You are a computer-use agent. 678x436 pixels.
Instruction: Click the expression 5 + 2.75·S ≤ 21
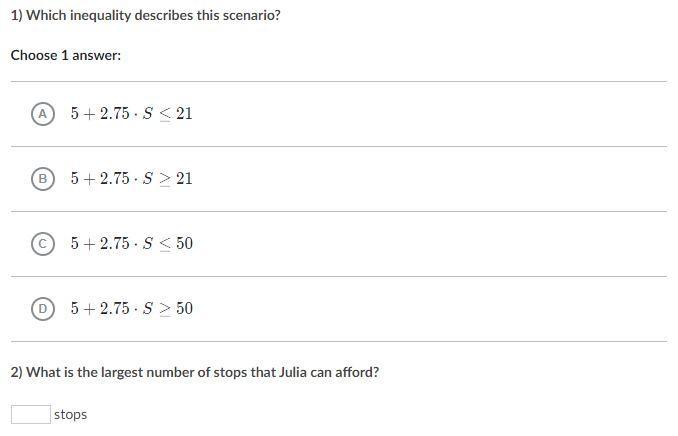131,114
